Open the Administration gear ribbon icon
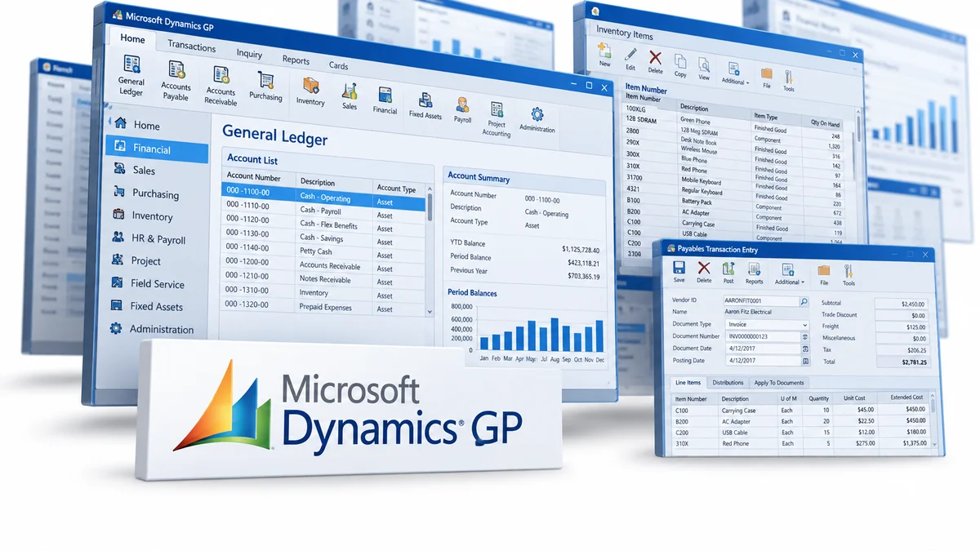 coord(537,119)
